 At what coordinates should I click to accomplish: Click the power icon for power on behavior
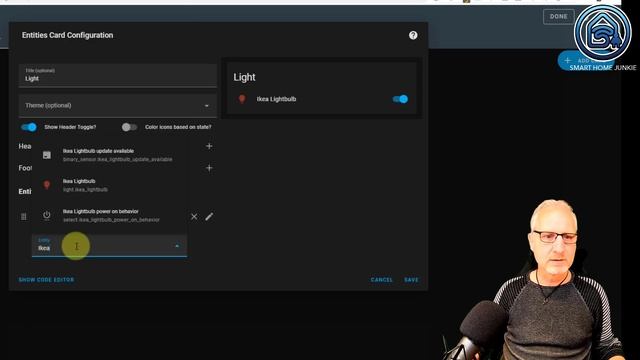tap(47, 215)
